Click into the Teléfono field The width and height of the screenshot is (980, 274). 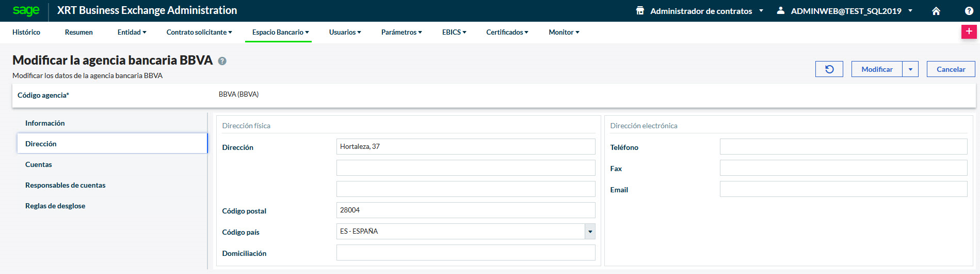(843, 147)
